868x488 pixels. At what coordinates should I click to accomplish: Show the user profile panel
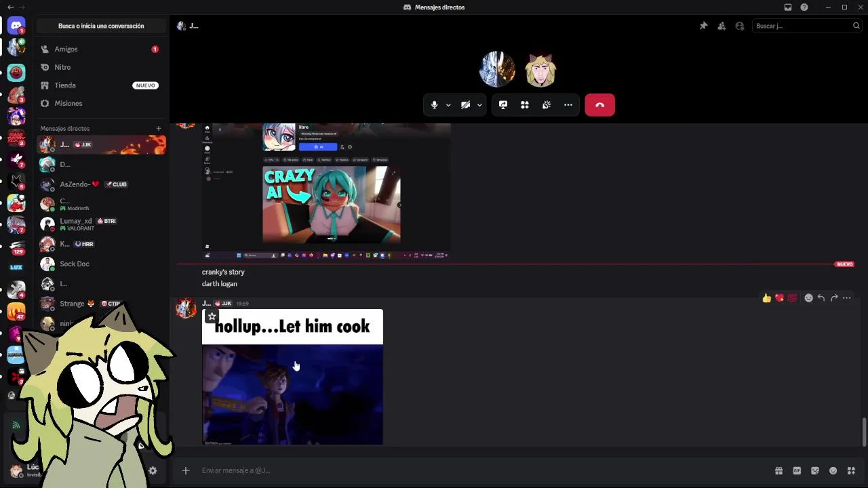tap(740, 26)
